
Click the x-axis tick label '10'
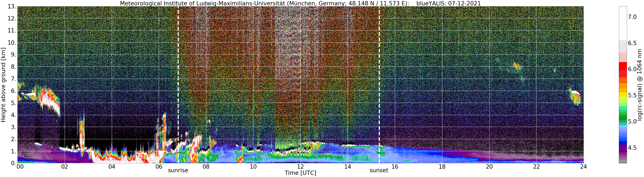(253, 167)
